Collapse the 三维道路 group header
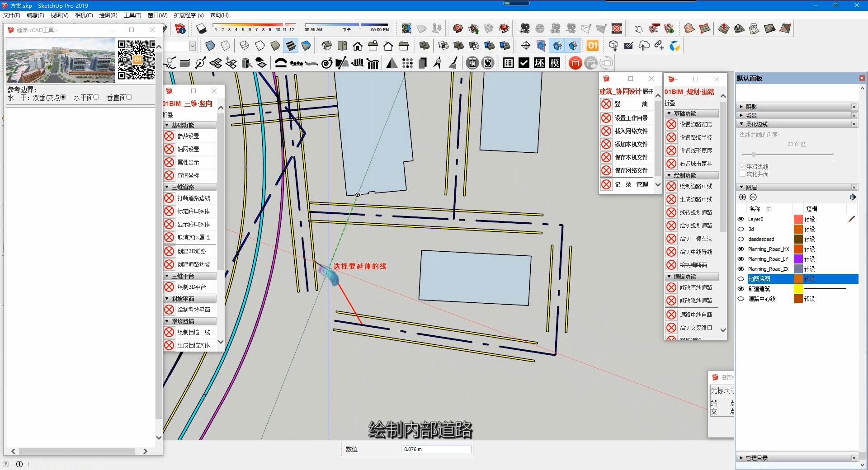Screen dimensions: 868x470 click(190, 187)
